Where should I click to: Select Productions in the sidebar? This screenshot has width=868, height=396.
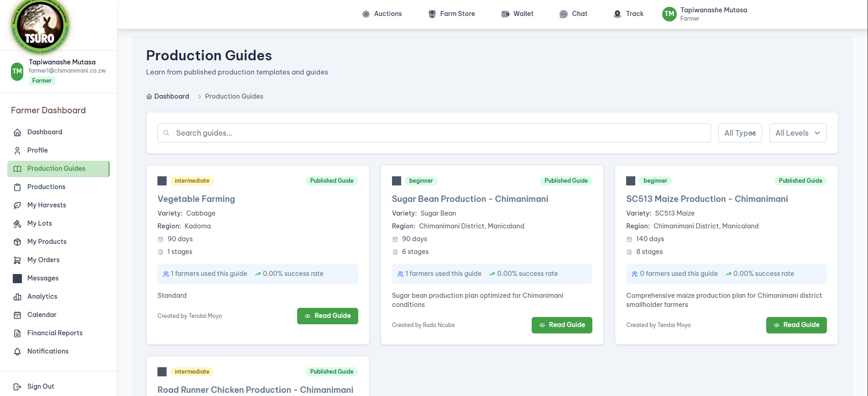coord(58,187)
